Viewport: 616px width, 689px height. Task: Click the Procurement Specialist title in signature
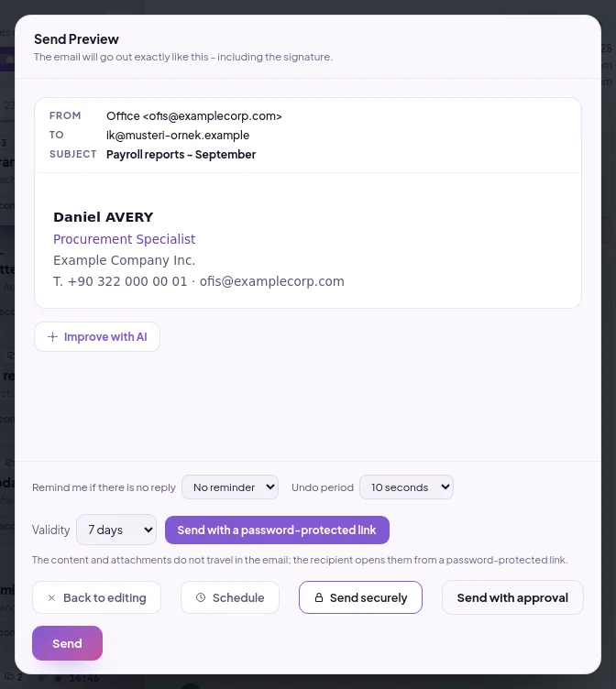coord(124,239)
